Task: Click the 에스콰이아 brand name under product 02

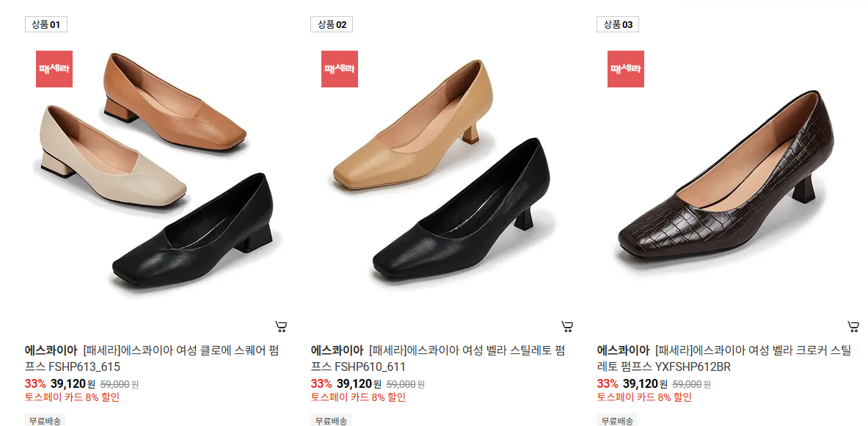Action: click(337, 350)
